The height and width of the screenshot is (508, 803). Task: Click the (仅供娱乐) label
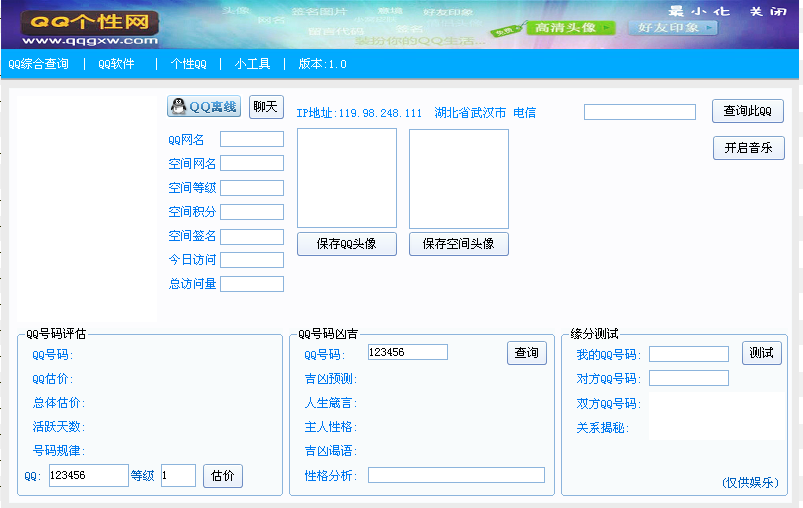(750, 482)
